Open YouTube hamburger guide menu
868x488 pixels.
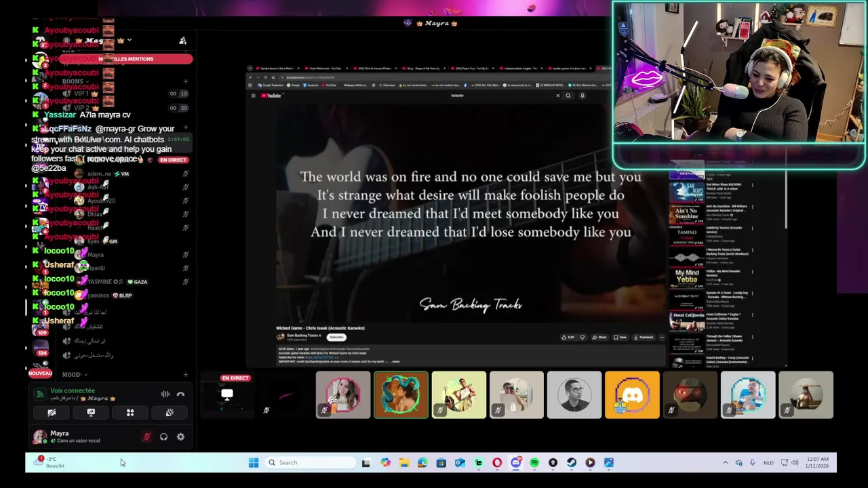point(253,96)
